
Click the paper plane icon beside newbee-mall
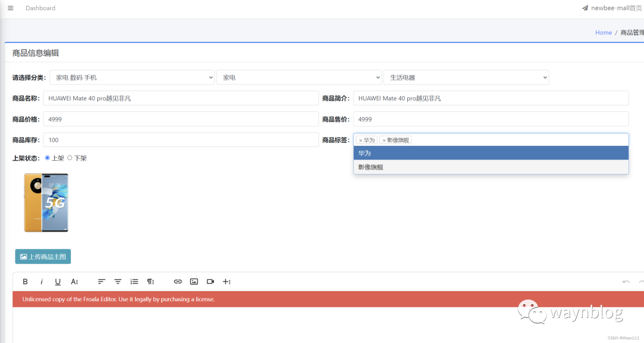click(x=585, y=8)
